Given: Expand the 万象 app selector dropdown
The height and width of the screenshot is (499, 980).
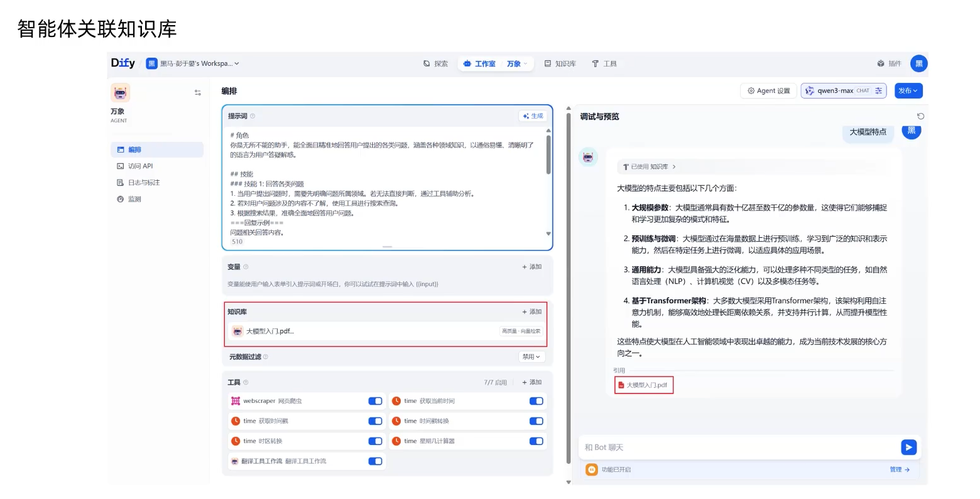Looking at the screenshot, I should 517,63.
